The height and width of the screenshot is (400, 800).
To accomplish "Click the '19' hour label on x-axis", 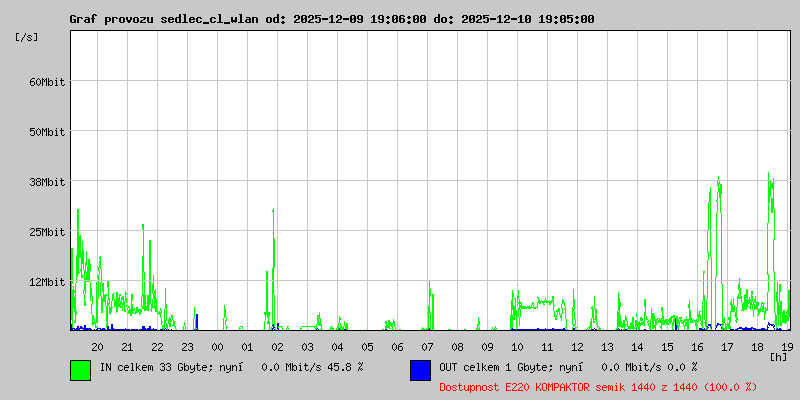I will coord(787,347).
